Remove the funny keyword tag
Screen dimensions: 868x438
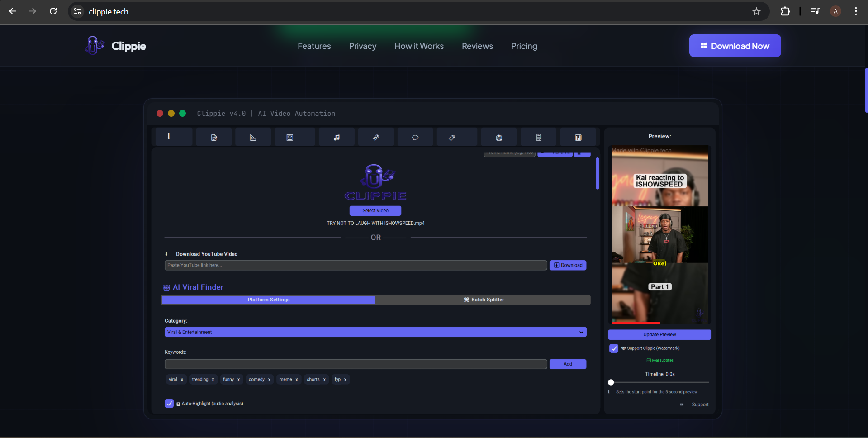(238, 380)
